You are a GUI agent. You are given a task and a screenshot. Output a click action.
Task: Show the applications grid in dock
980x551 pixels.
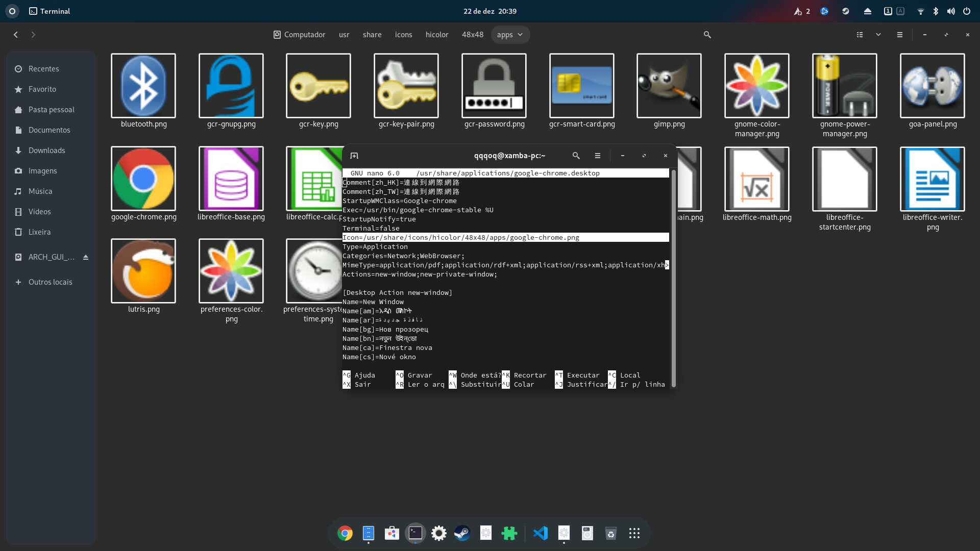click(x=634, y=533)
